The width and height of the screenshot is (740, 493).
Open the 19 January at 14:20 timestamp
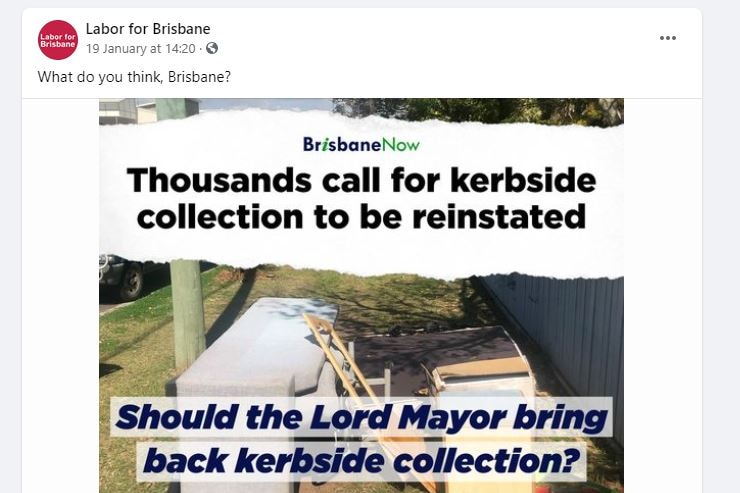(141, 49)
